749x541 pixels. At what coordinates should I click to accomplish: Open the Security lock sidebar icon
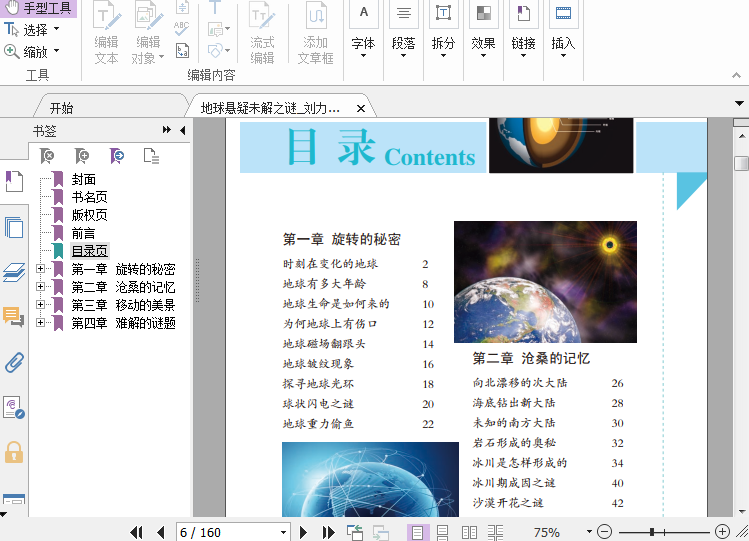coord(14,452)
